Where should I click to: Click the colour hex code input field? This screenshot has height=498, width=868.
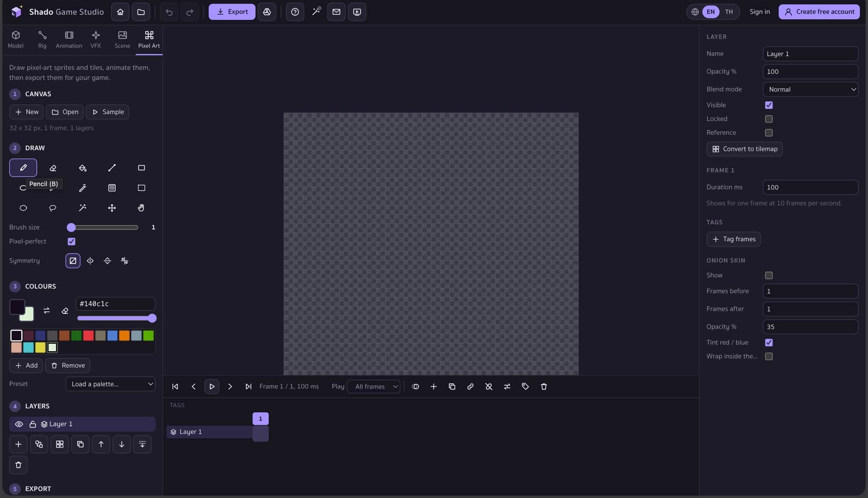click(115, 304)
